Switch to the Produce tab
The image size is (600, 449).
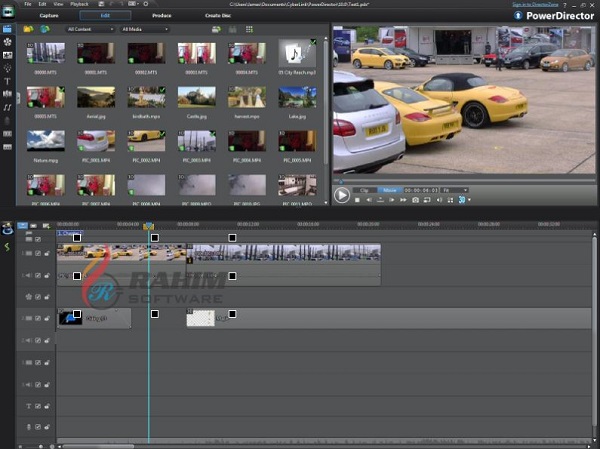(x=162, y=16)
